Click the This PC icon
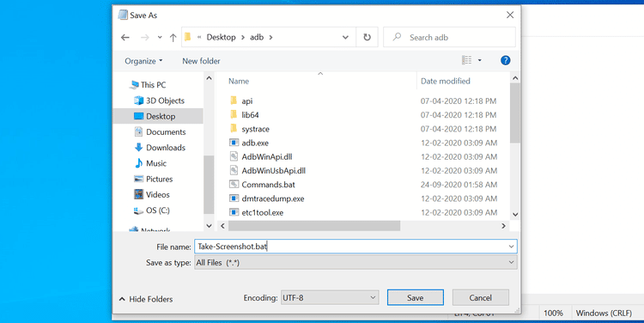The width and height of the screenshot is (644, 323). [x=134, y=85]
